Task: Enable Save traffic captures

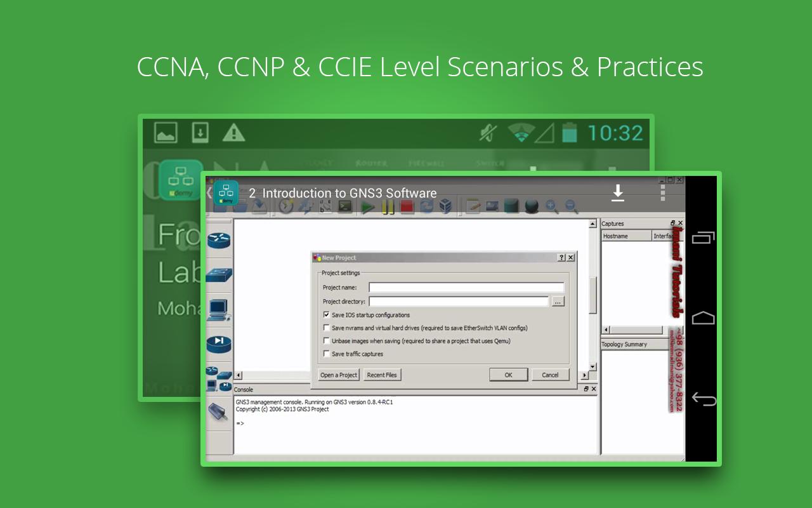Action: [x=326, y=354]
